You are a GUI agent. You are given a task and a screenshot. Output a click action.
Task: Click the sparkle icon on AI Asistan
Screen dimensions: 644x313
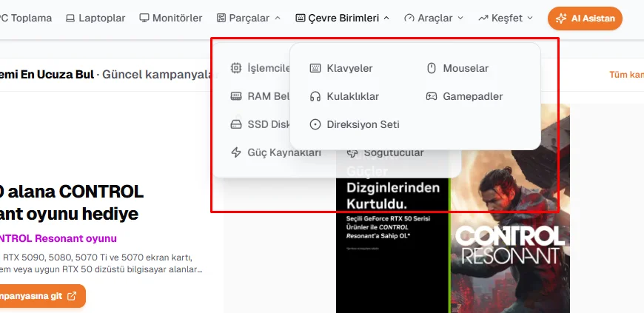(561, 18)
